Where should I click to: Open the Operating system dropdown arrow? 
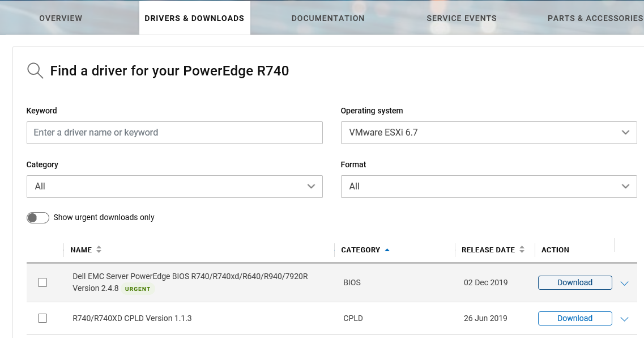click(x=625, y=132)
